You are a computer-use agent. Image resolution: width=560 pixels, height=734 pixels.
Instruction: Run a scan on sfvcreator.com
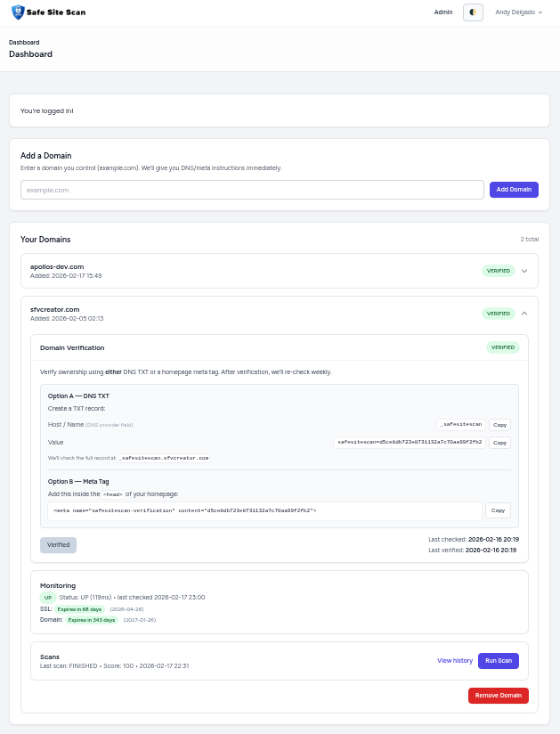point(499,660)
